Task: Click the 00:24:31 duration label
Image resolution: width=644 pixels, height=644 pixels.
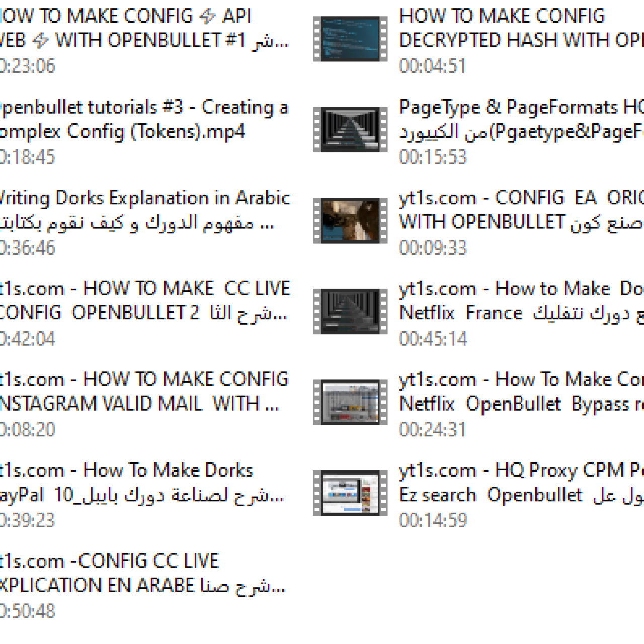Action: click(433, 430)
